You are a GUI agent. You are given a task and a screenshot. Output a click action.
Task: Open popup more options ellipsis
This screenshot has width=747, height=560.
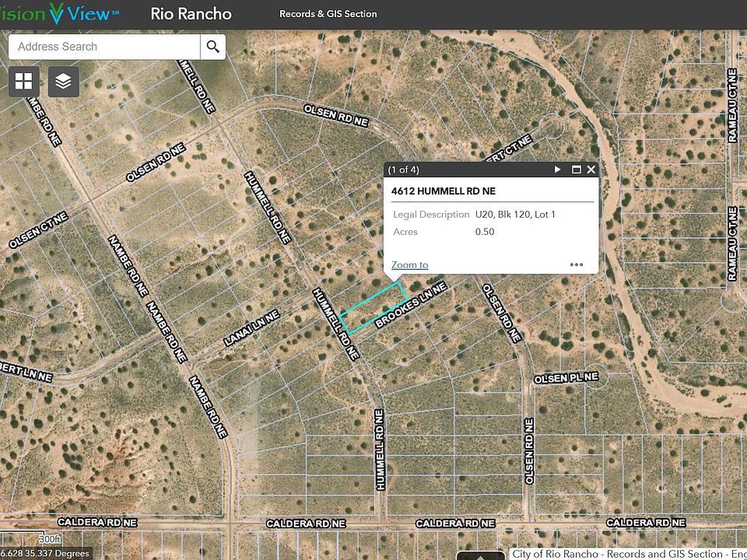point(576,264)
